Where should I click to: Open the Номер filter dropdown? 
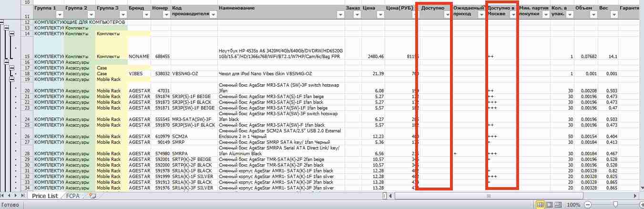167,15
